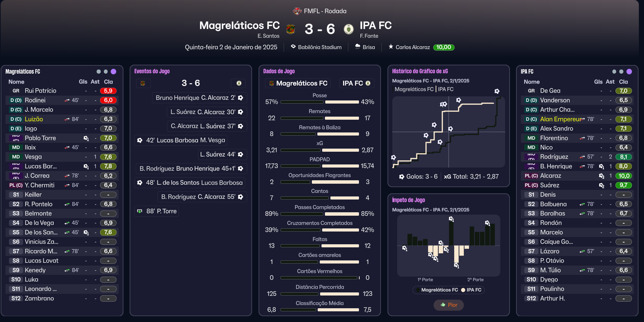Toggle Magreláticos FC legend in Ímpeto de Jogo
The height and width of the screenshot is (322, 644).
(x=437, y=290)
